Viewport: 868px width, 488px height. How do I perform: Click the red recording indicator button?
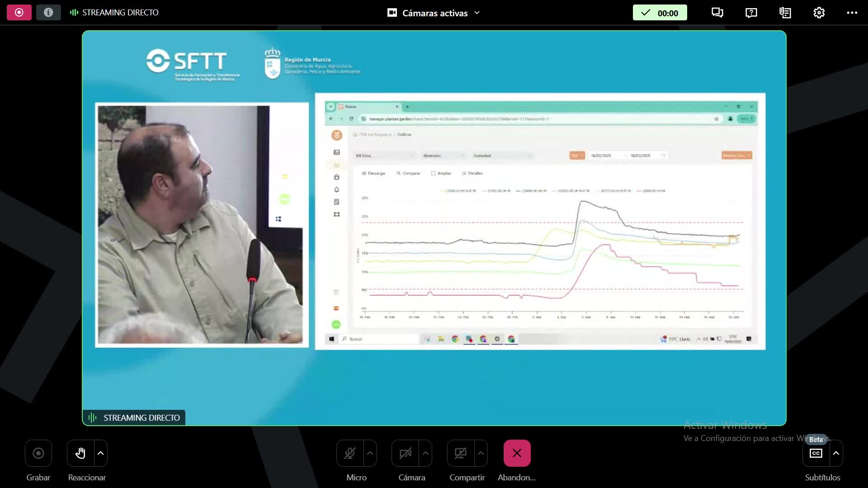click(19, 12)
